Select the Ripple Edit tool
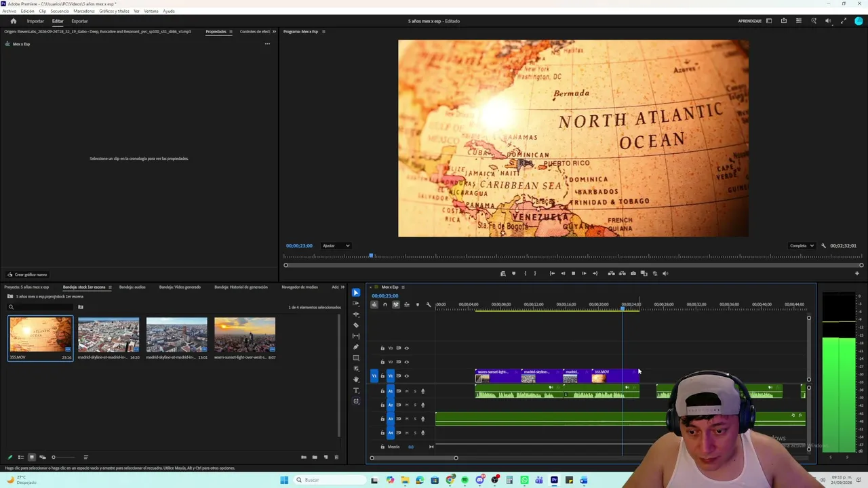The image size is (868, 488). tap(356, 314)
